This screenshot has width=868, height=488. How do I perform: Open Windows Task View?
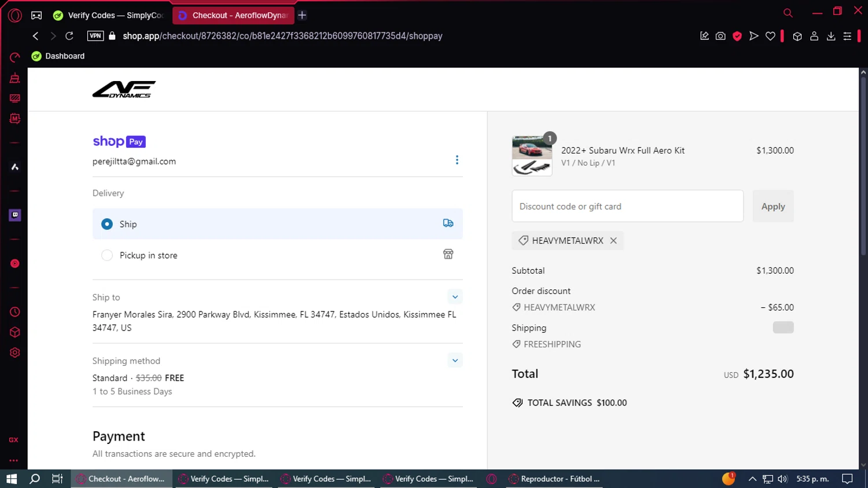[x=57, y=479]
